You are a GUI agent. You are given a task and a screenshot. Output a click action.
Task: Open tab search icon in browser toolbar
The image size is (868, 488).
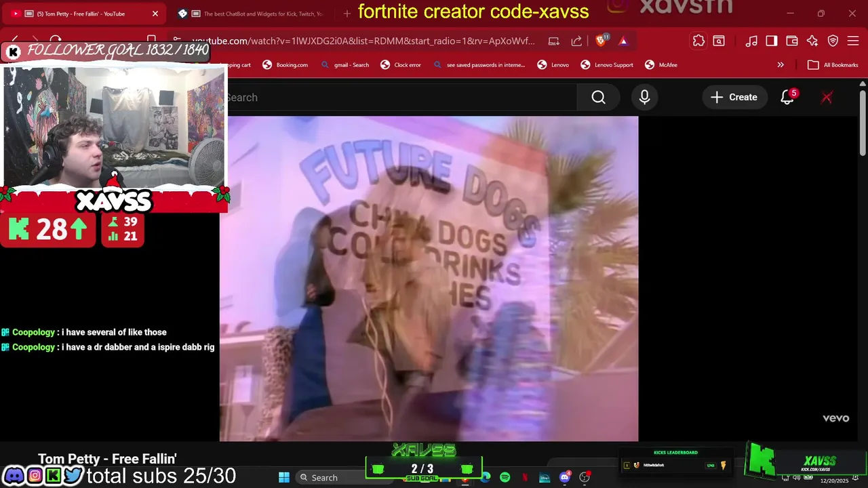[719, 41]
